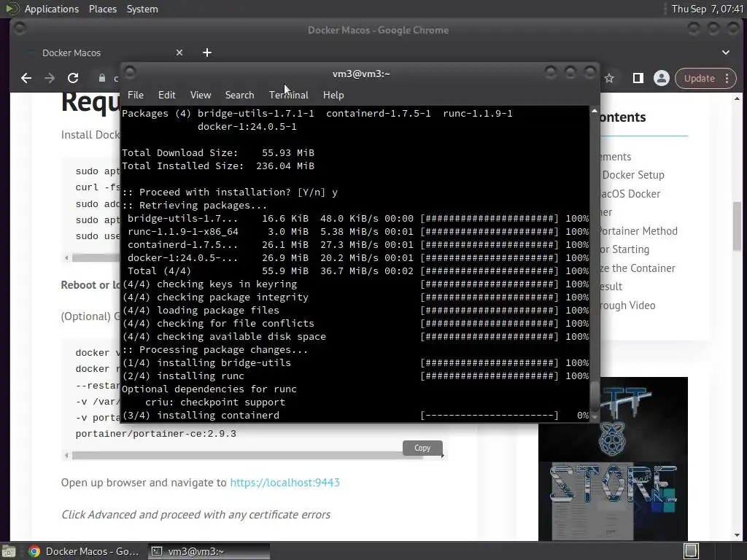The image size is (747, 560).
Task: Open terminal View menu
Action: (x=201, y=95)
